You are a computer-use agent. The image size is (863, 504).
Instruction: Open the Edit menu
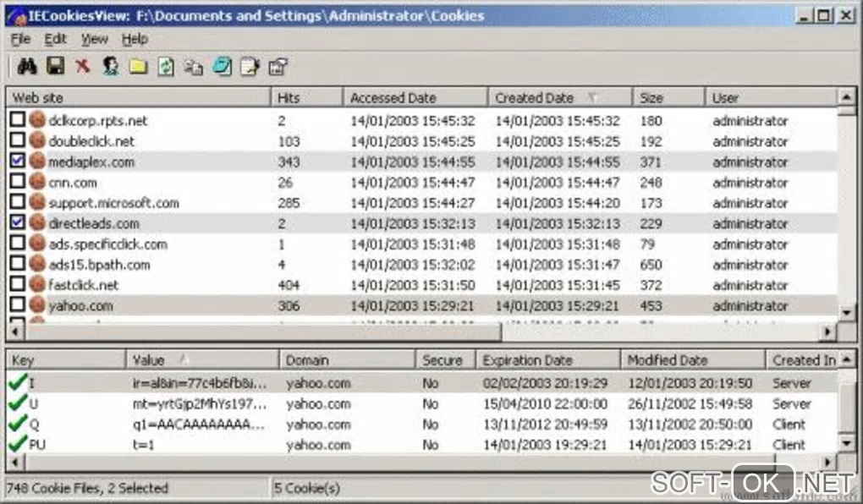55,39
